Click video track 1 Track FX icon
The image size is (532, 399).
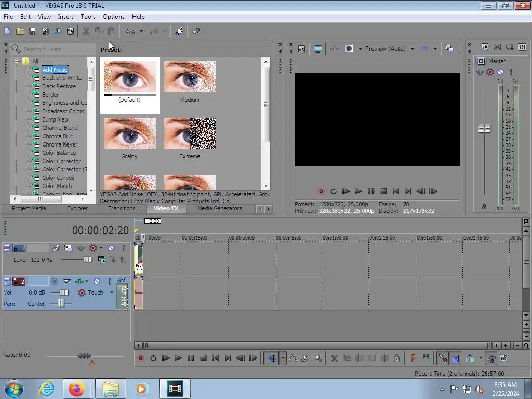[81, 248]
